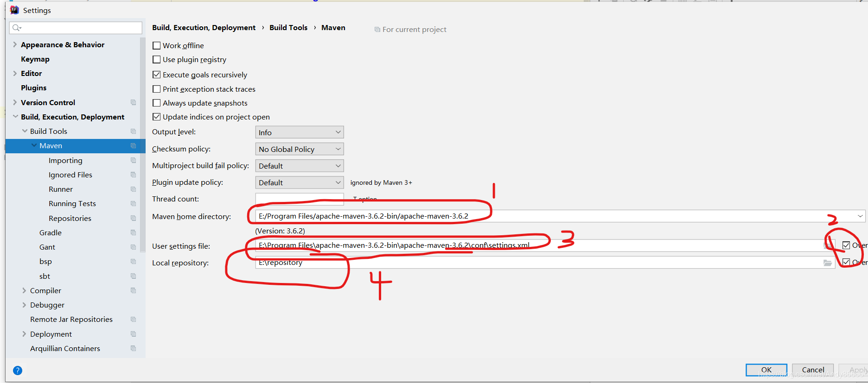Toggle Update indices on project open
The image size is (868, 383).
157,117
